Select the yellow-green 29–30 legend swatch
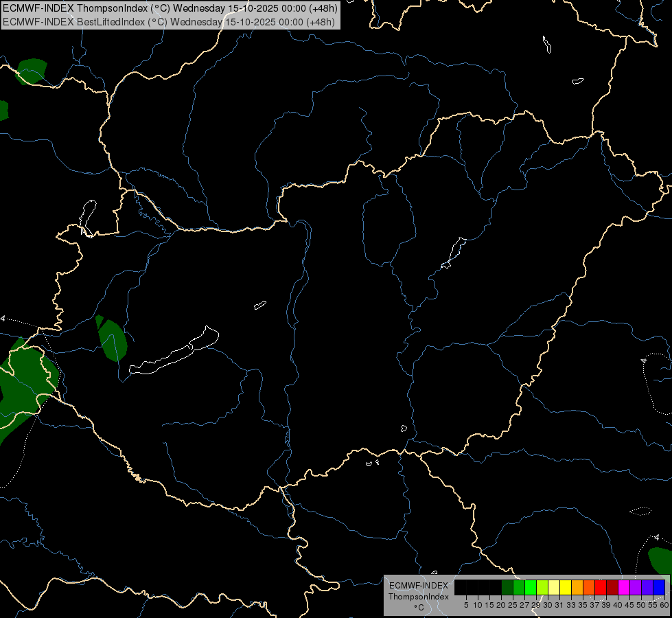Viewport: 672px width, 618px height. pos(542,587)
